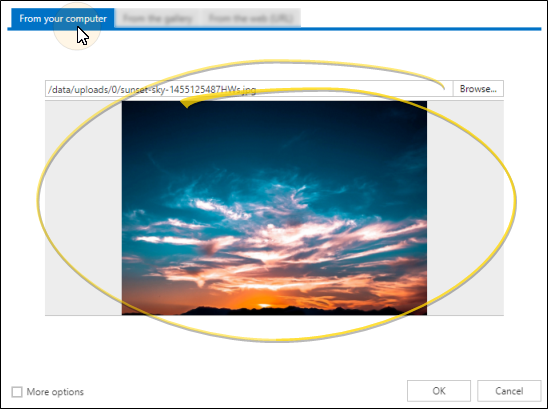Focus the file path input field
Screen dimensions: 548x409
coord(249,89)
